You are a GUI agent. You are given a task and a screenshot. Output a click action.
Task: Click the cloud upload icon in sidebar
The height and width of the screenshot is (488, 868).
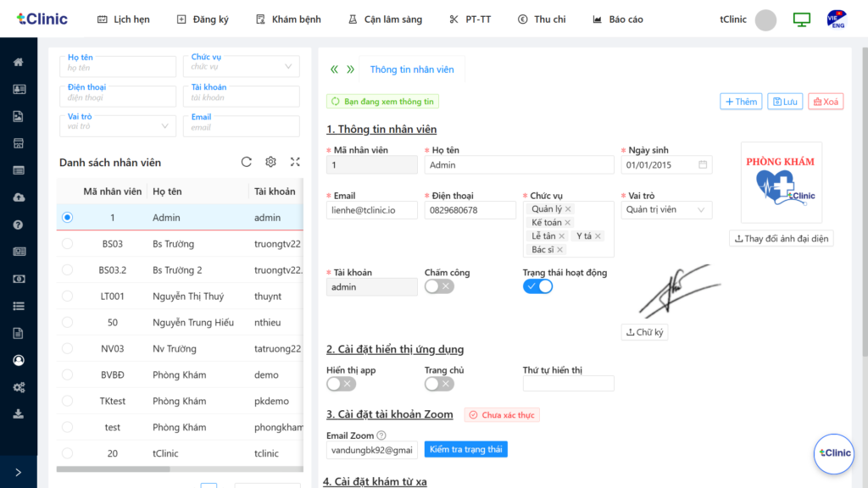19,197
